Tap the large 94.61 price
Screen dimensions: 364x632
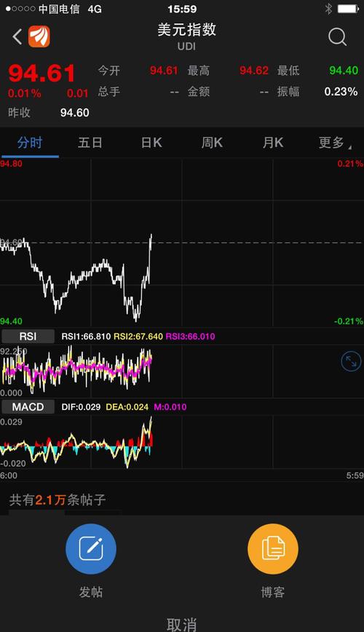tap(42, 74)
